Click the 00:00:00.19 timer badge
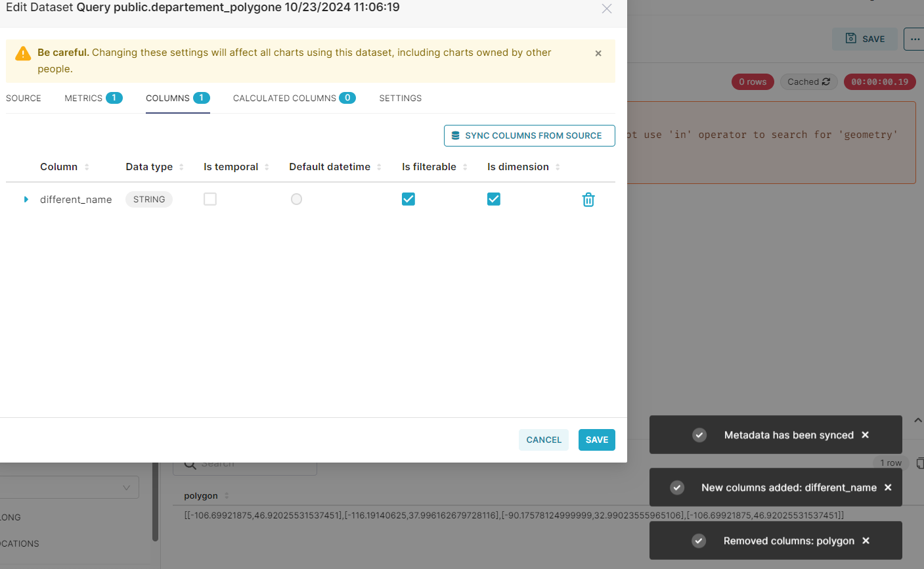The width and height of the screenshot is (924, 569). (x=880, y=82)
